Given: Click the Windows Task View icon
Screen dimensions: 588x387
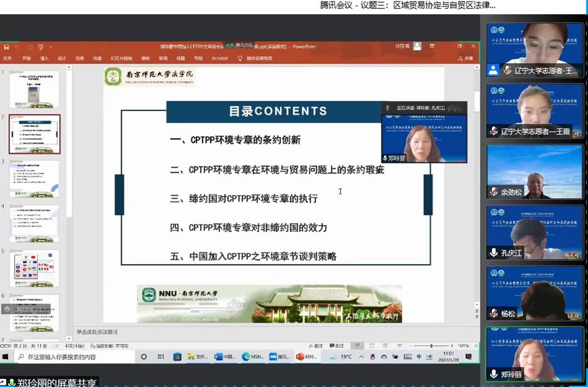Looking at the screenshot, I should click(x=161, y=357).
